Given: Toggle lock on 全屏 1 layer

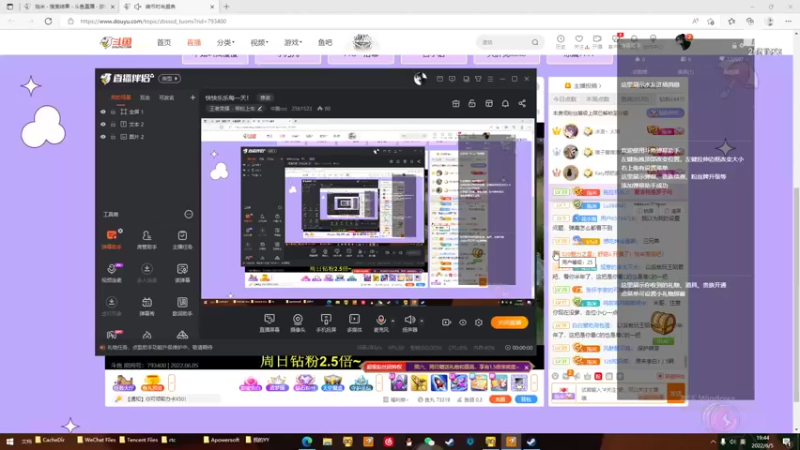Looking at the screenshot, I should 113,112.
